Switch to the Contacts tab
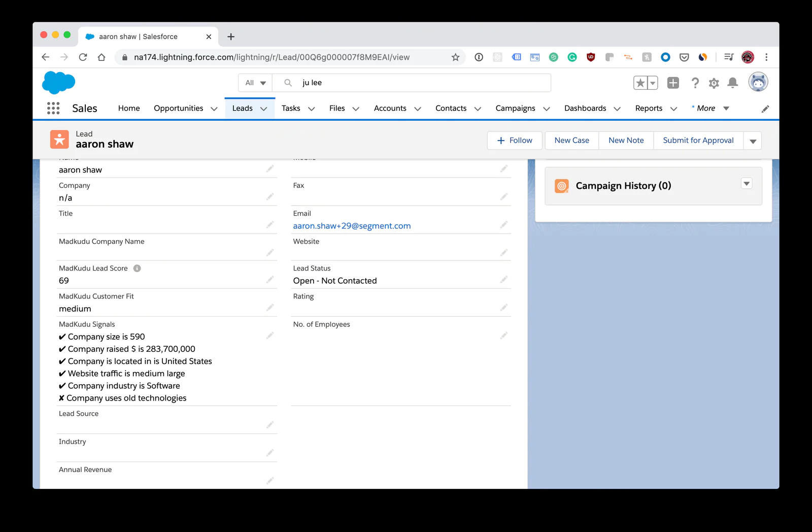 pyautogui.click(x=451, y=108)
